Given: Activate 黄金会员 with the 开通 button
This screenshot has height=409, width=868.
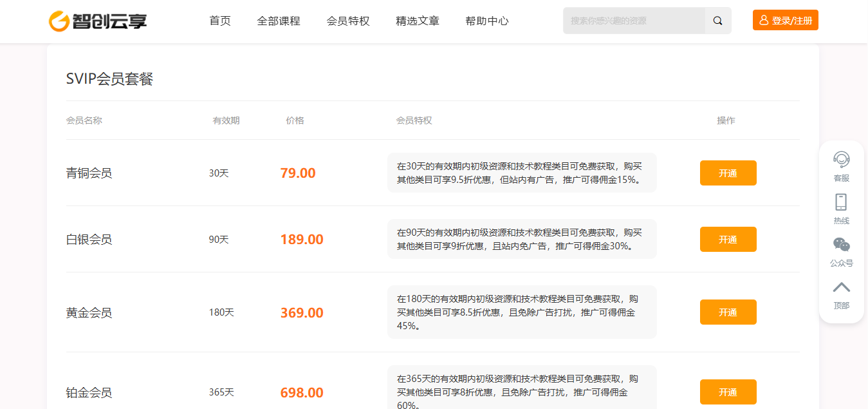Looking at the screenshot, I should click(x=728, y=312).
